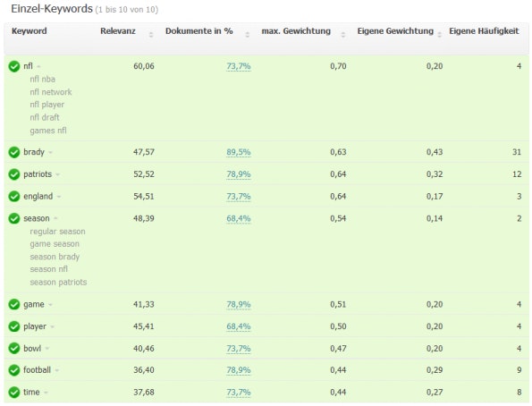Open the 73,7% link in england row
532x406 pixels.
coord(239,196)
